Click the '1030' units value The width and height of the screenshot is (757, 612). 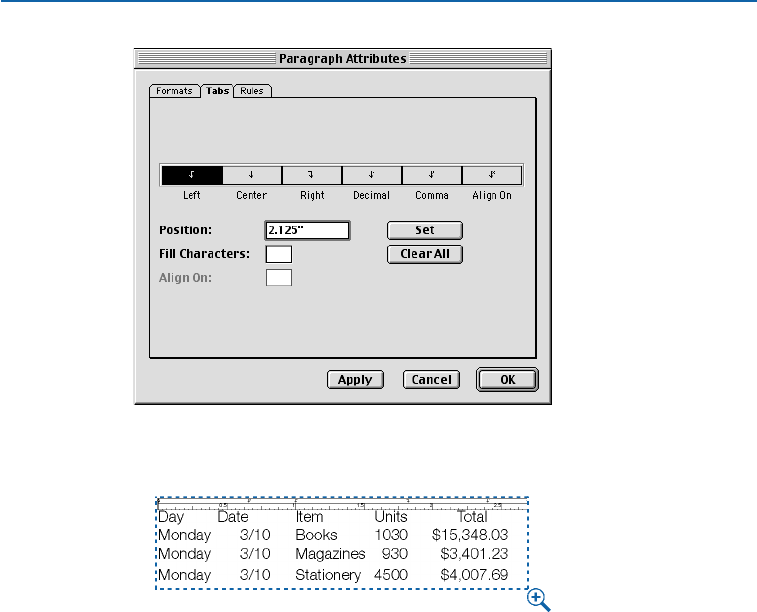391,535
